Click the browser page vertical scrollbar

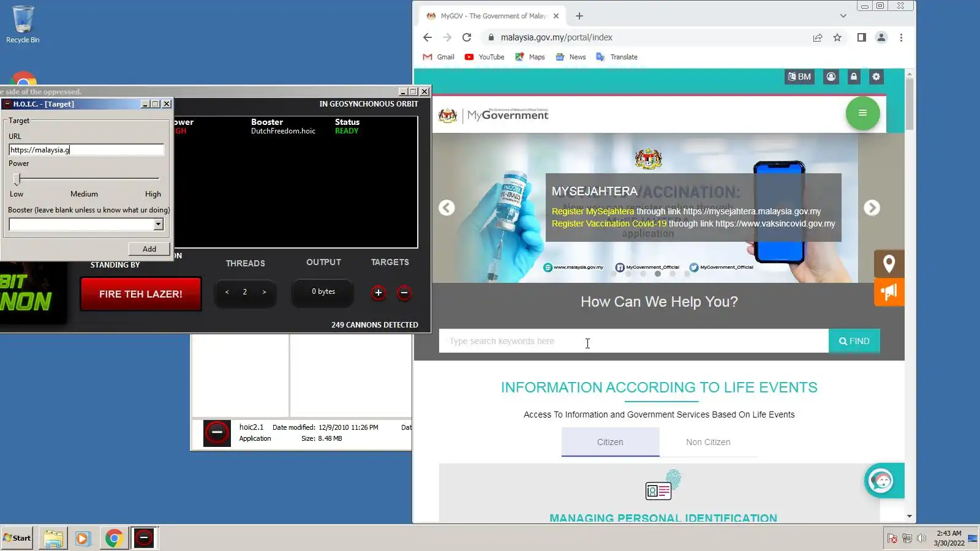[x=909, y=104]
